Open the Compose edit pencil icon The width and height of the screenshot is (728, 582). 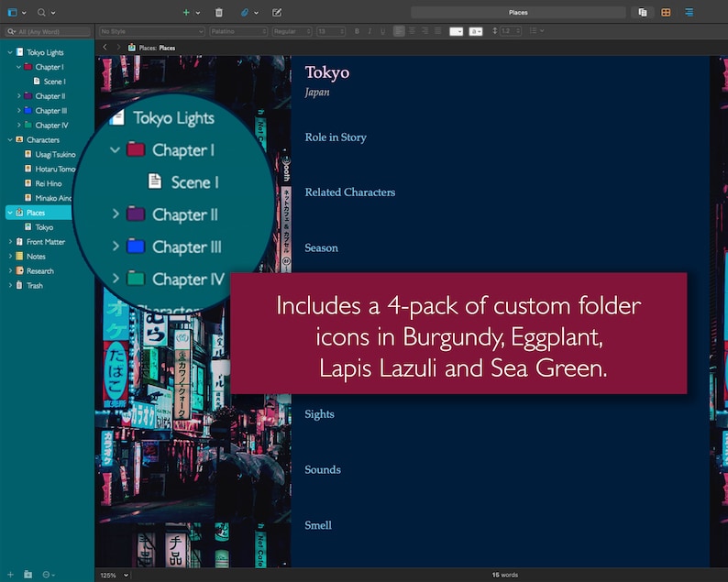(x=277, y=13)
